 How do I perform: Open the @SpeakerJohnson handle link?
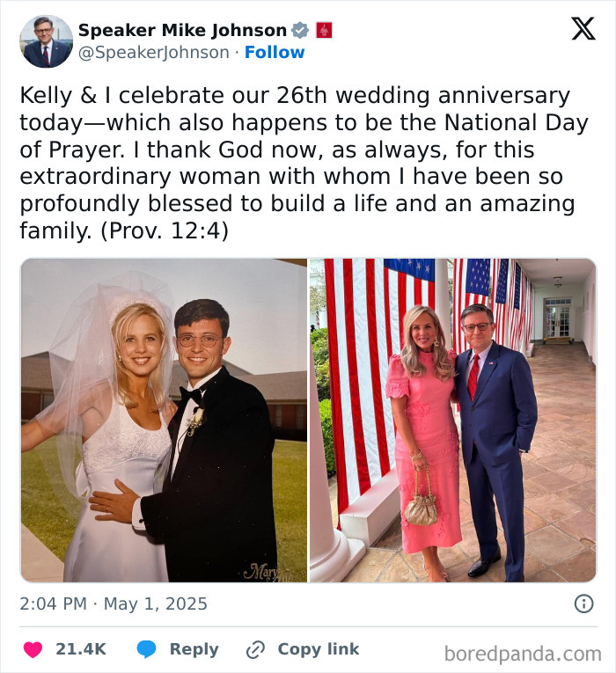[154, 53]
